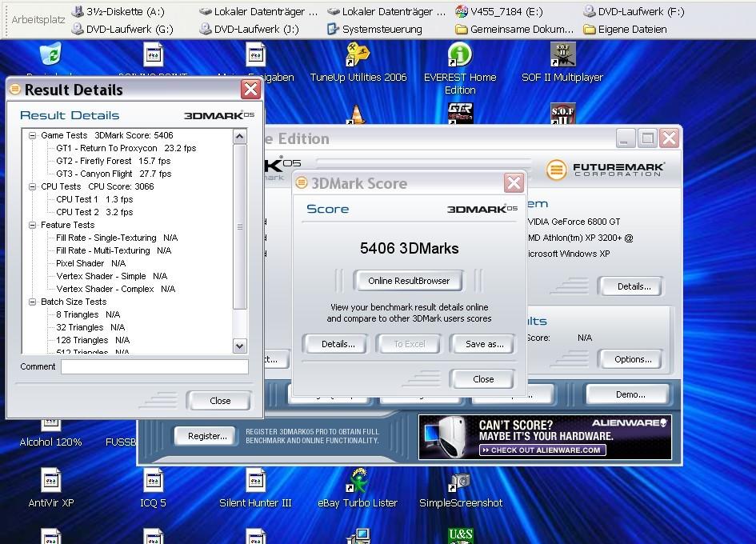Screen dimensions: 756x544
Task: Click Close in the 3DMark Score dialog
Action: coord(483,379)
